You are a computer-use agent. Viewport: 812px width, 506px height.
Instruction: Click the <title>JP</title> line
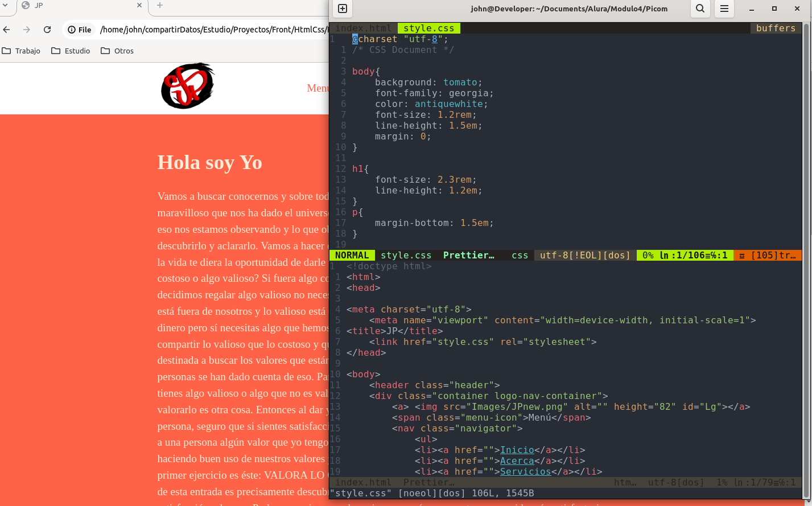394,331
